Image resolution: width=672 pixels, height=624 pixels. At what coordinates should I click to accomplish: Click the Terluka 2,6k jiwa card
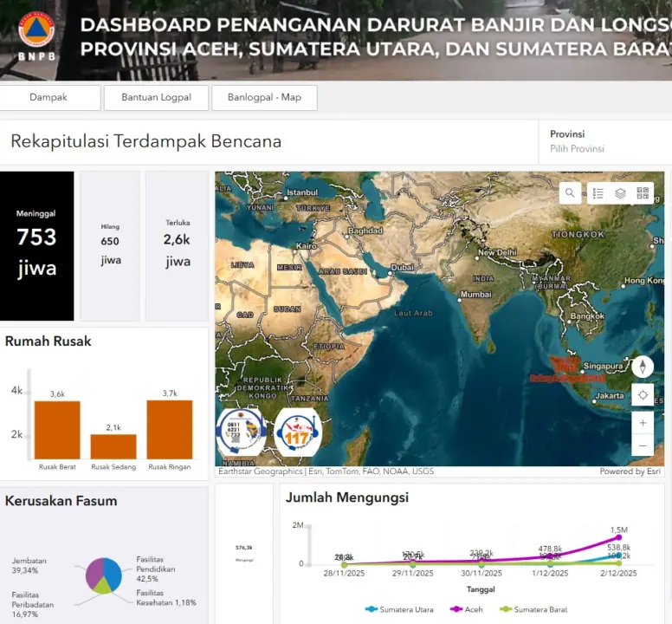pyautogui.click(x=177, y=246)
